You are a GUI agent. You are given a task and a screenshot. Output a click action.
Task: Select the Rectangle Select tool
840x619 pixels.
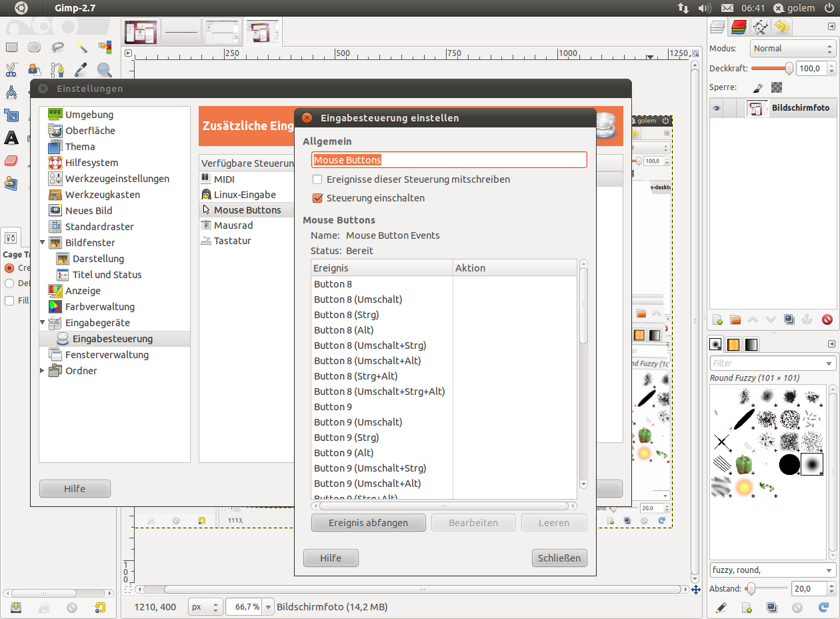click(x=11, y=47)
